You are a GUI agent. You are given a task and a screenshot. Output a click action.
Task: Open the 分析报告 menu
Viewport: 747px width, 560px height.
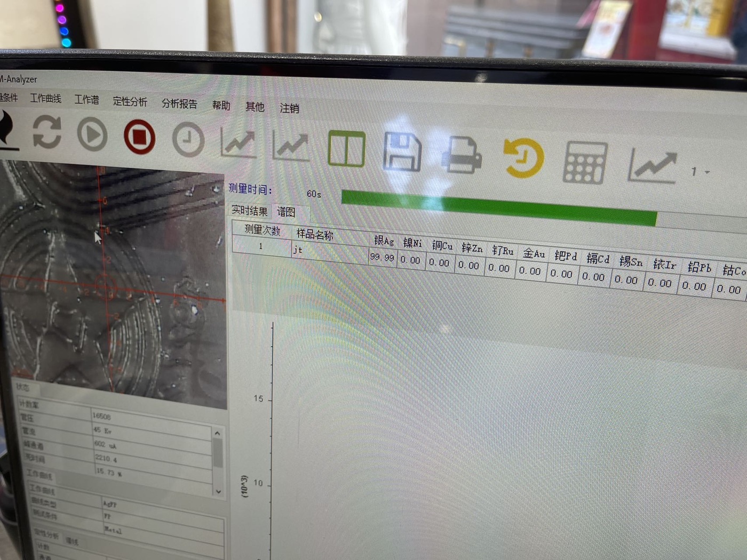[179, 103]
